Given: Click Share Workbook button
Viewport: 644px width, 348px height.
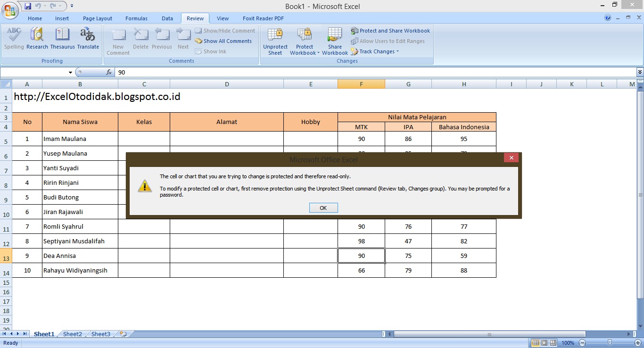Looking at the screenshot, I should point(335,41).
